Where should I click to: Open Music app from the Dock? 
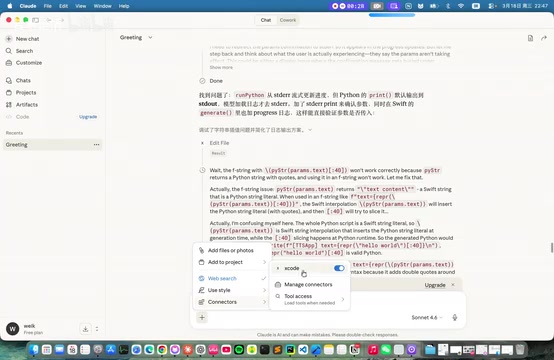point(373,350)
